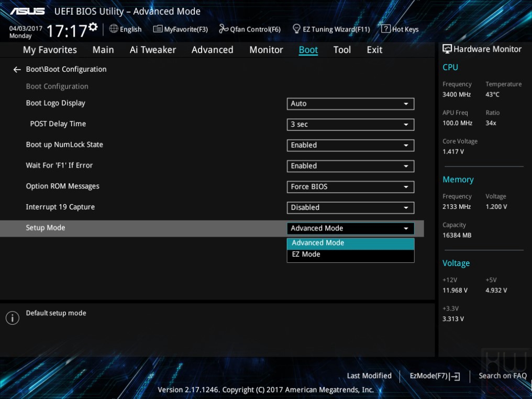Choose EZ Mode from the open list
532x399 pixels.
click(x=350, y=254)
